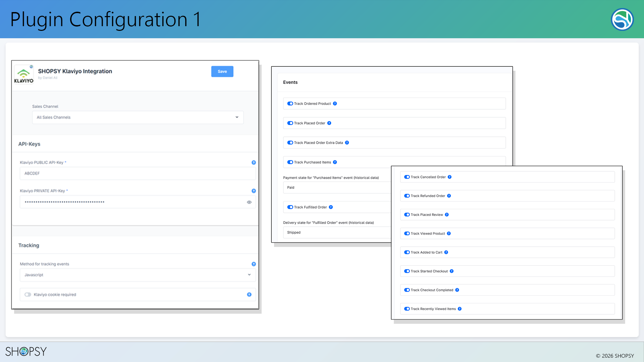Toggle Track Fulfilled Order switch
The height and width of the screenshot is (362, 644).
290,207
